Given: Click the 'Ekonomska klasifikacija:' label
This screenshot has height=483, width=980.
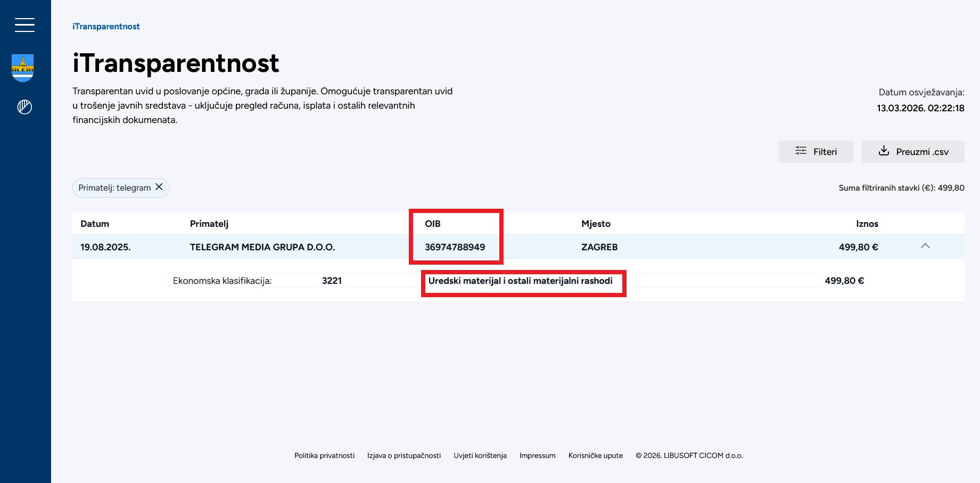Looking at the screenshot, I should click(x=223, y=281).
